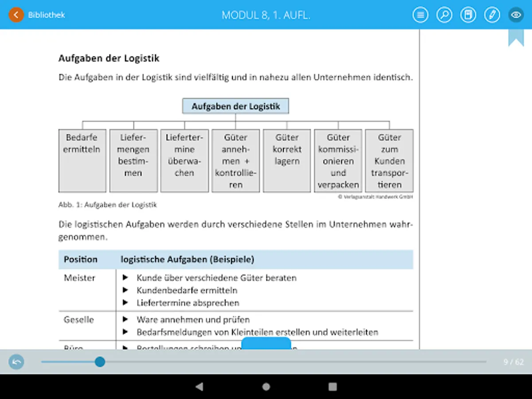Select the pencil annotation tool

point(492,15)
